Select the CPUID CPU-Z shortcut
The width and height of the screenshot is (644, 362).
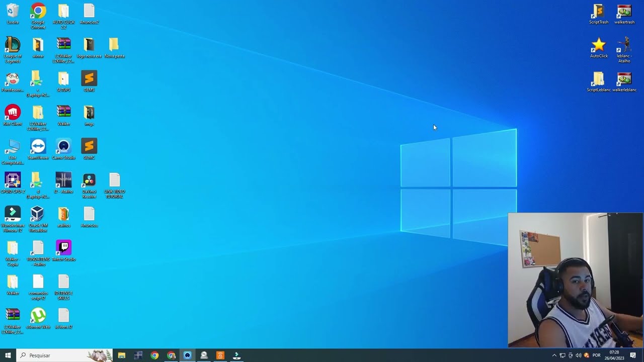[x=13, y=183]
